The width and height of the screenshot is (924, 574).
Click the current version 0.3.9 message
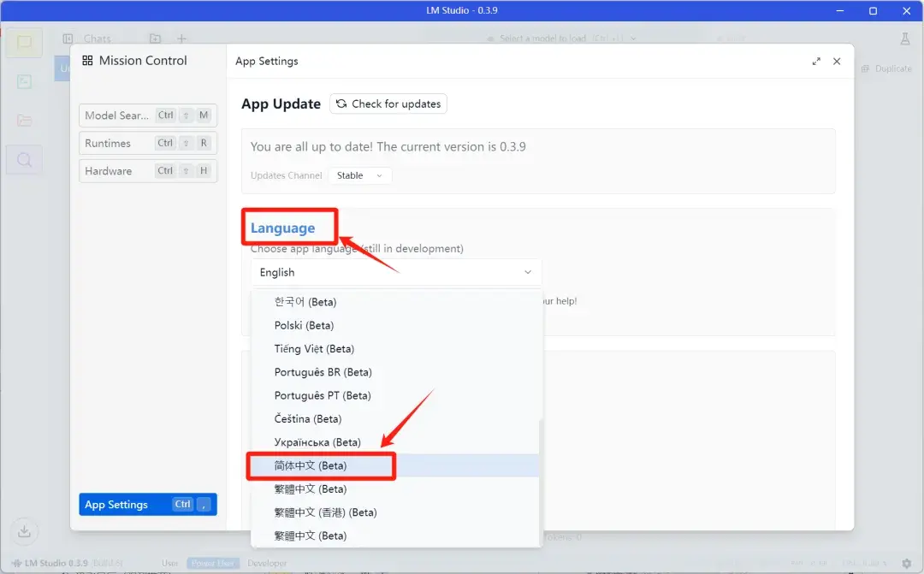[x=388, y=147]
